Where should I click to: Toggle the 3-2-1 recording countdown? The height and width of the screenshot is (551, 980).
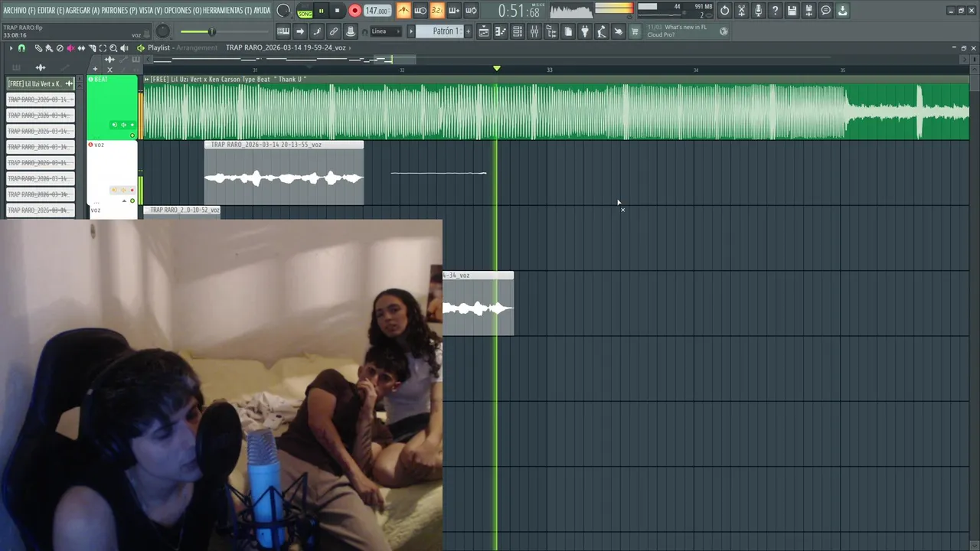tap(436, 11)
